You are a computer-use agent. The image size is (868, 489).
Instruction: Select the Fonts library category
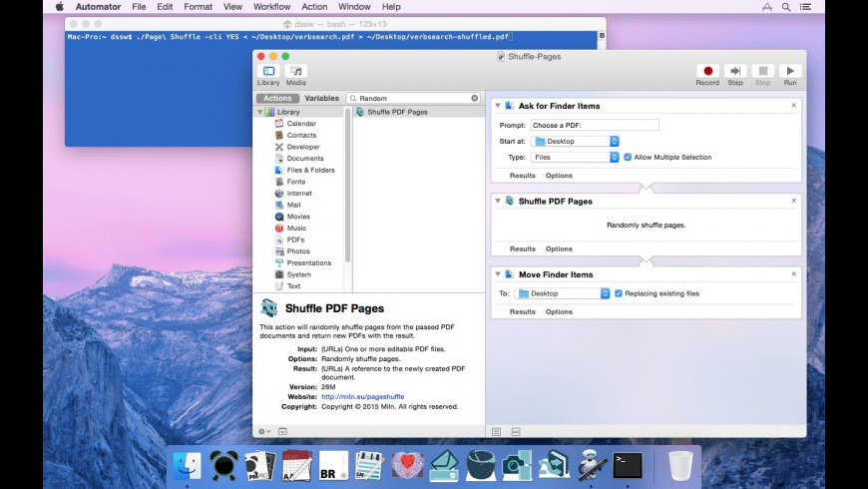tap(296, 182)
